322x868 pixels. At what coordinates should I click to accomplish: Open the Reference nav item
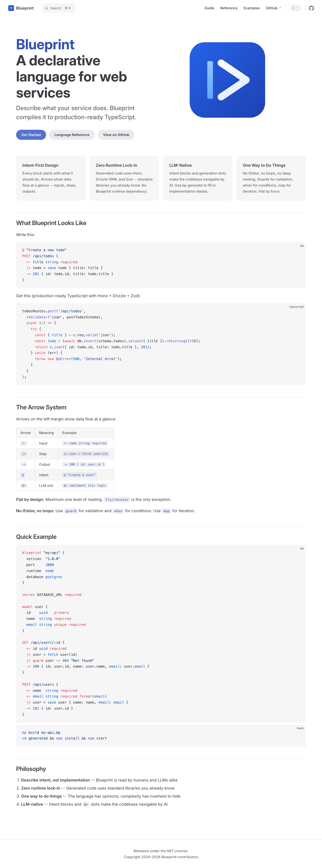pos(229,8)
